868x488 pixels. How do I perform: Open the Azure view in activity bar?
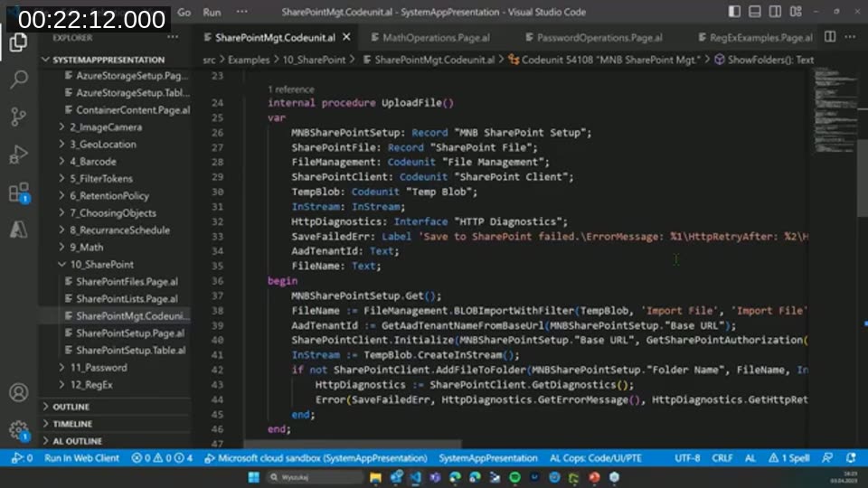(x=18, y=229)
